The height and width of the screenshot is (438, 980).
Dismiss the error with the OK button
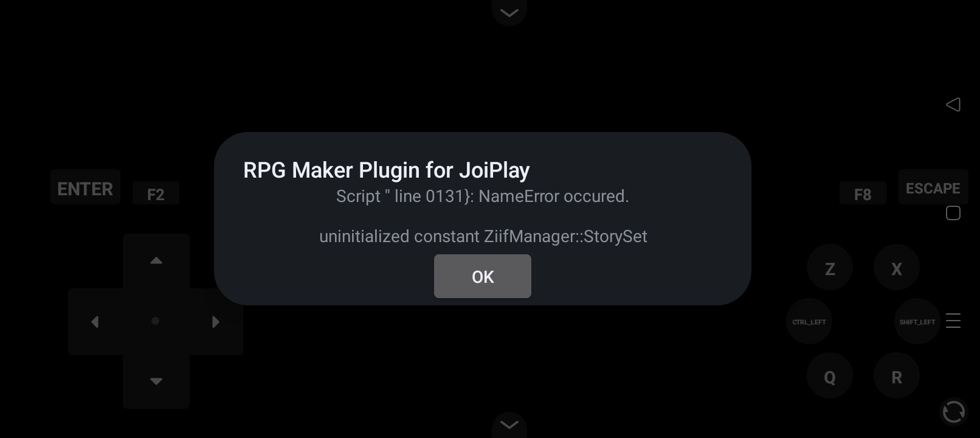[x=482, y=276]
